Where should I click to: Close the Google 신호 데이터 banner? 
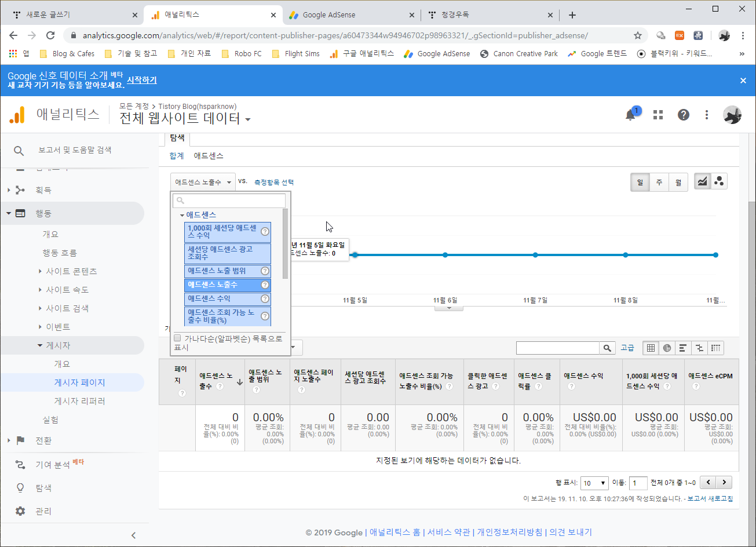743,81
